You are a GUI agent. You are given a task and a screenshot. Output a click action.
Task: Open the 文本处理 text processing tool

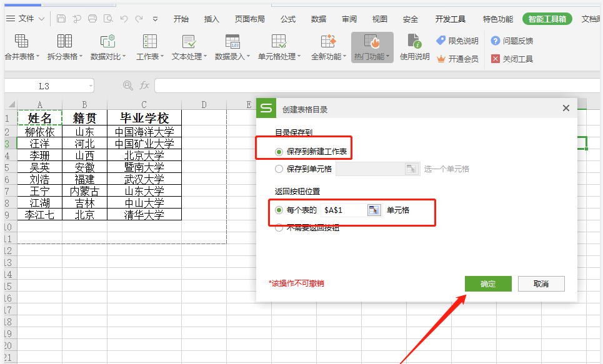186,47
